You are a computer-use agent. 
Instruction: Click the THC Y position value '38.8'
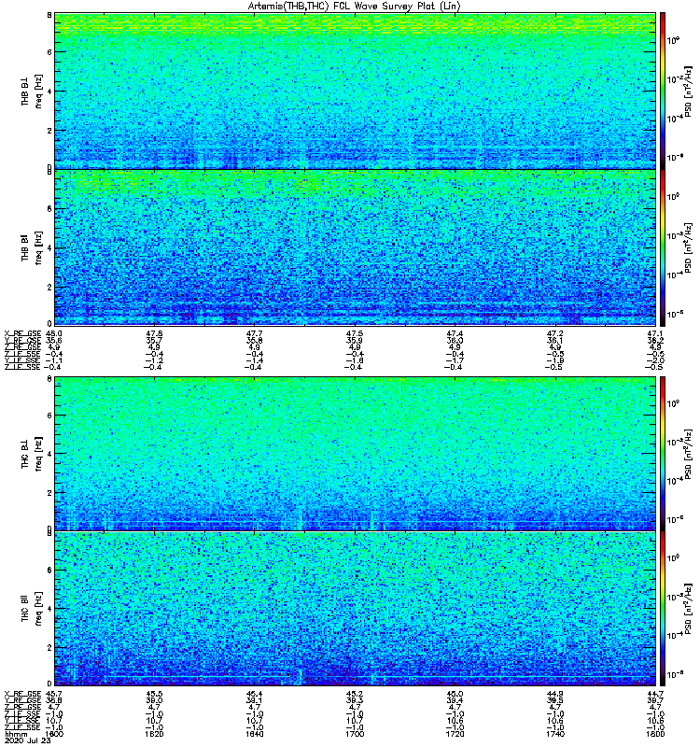point(54,701)
